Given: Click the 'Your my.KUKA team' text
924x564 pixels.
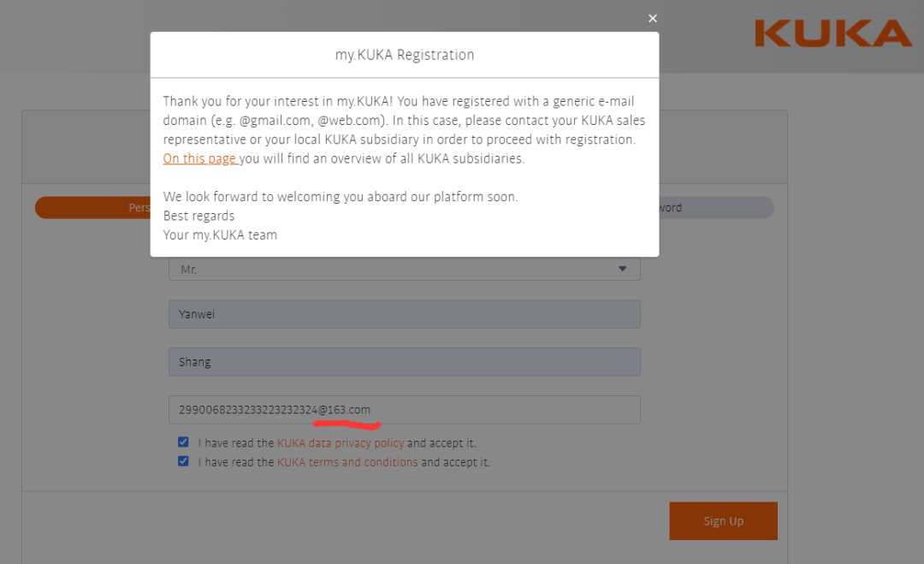Looking at the screenshot, I should (220, 235).
